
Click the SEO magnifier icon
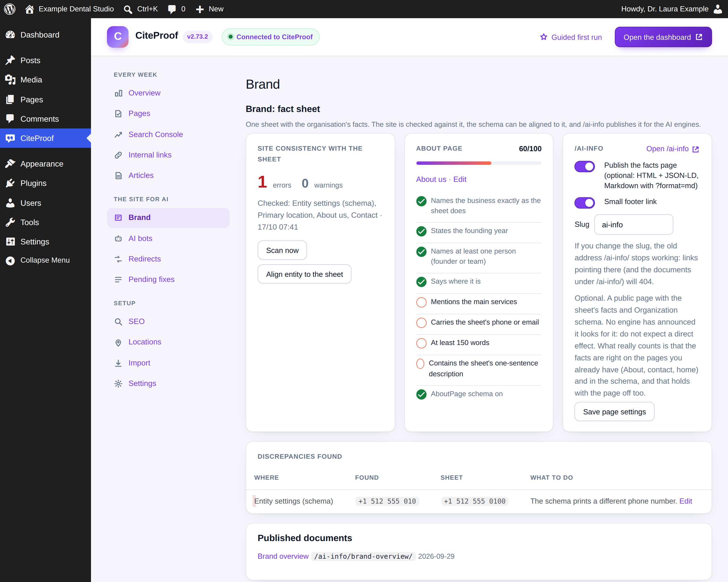118,321
